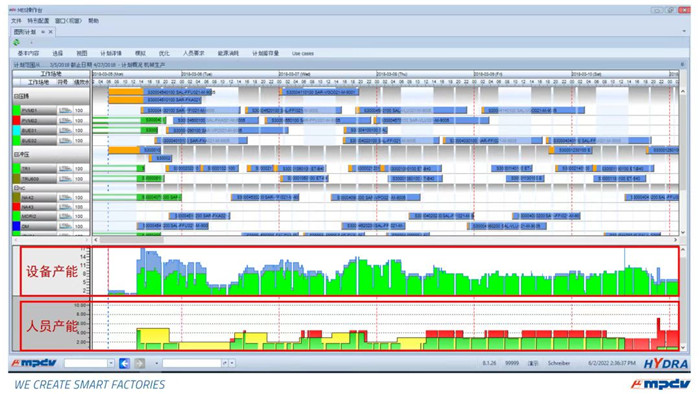Select the 视图 ribbon tab

point(81,53)
